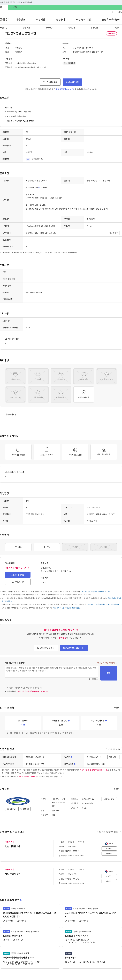Click the 장애인용 주차장 icon
This screenshot has height=980, width=122.
click(18, 452)
